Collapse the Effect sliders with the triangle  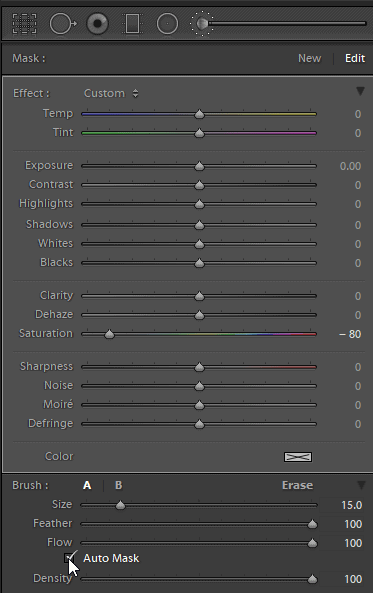tap(360, 91)
